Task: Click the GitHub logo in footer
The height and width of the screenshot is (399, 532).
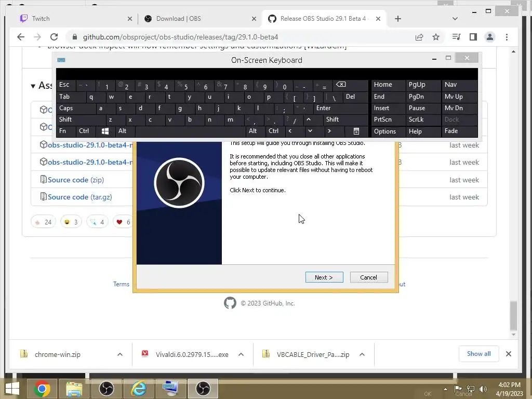Action: tap(230, 303)
